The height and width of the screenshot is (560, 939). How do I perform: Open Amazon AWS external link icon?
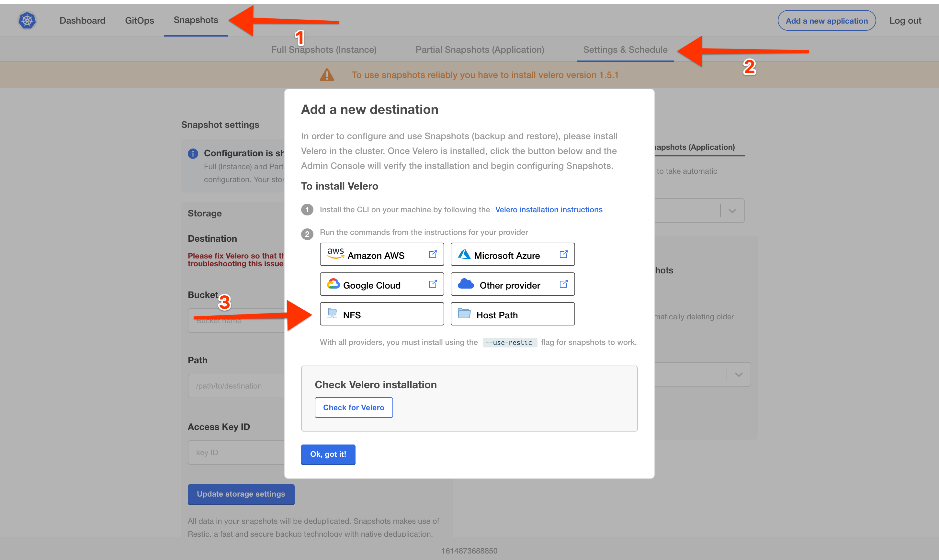click(433, 254)
